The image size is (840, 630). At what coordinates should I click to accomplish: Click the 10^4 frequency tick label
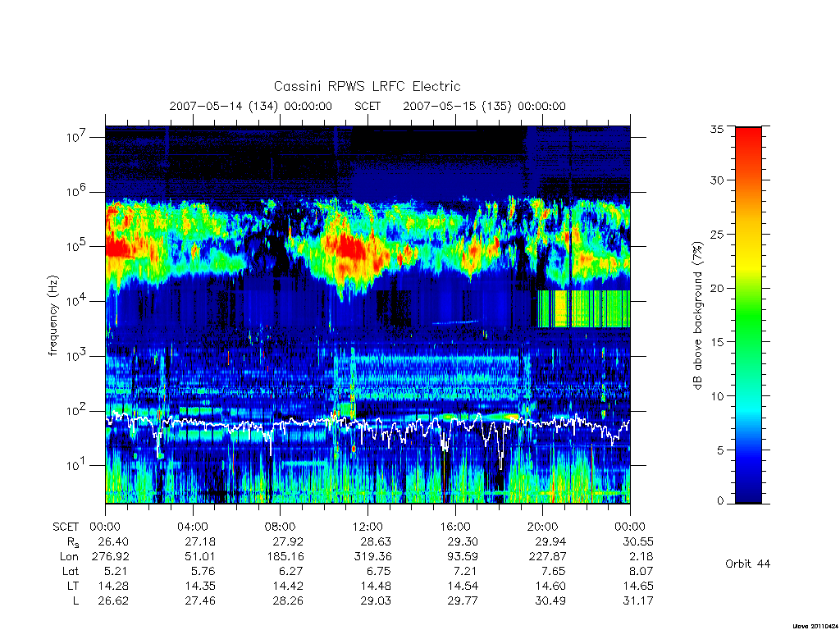76,301
